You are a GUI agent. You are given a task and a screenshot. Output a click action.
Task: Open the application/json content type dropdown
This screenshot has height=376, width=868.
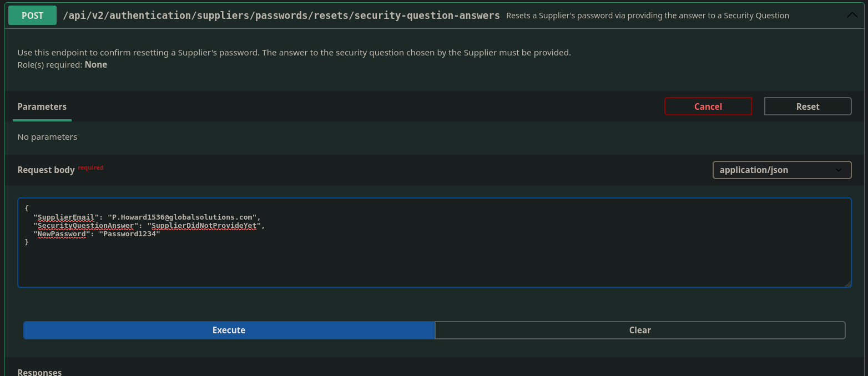click(x=781, y=170)
